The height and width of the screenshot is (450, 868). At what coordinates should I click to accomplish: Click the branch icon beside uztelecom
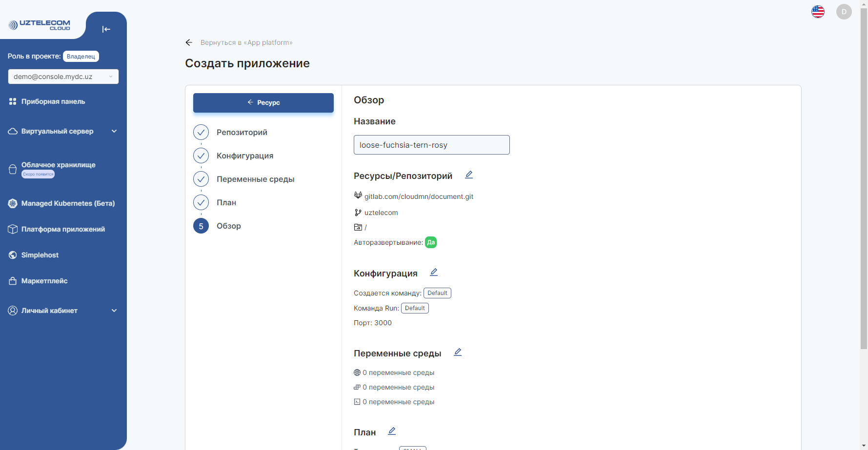coord(357,212)
